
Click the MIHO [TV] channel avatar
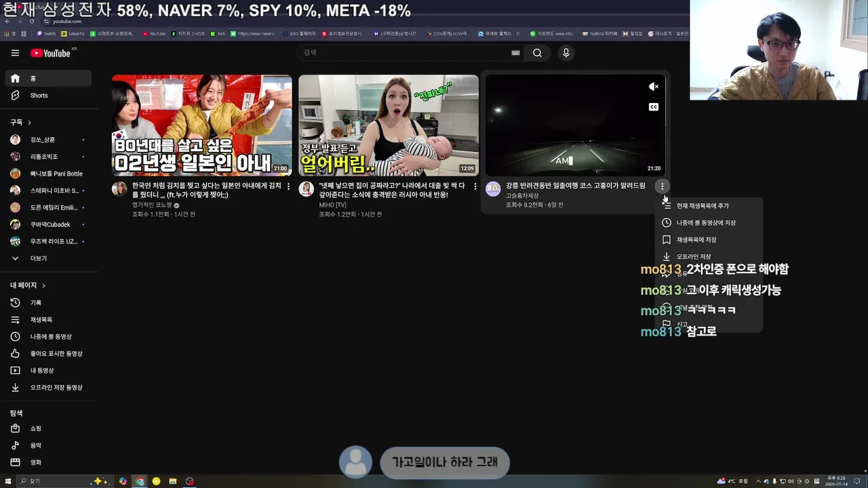(x=307, y=189)
